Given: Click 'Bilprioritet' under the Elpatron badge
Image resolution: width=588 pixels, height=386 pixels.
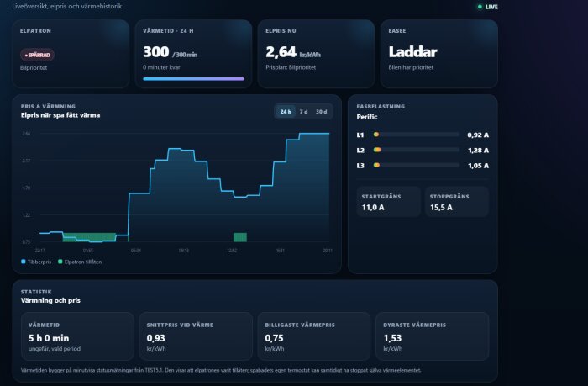Looking at the screenshot, I should click(34, 67).
